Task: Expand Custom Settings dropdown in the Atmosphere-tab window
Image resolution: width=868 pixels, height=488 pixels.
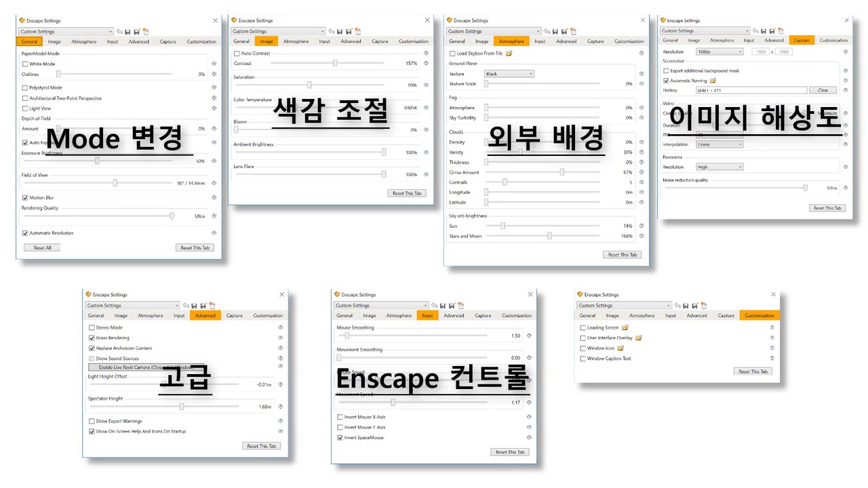Action: (x=494, y=31)
